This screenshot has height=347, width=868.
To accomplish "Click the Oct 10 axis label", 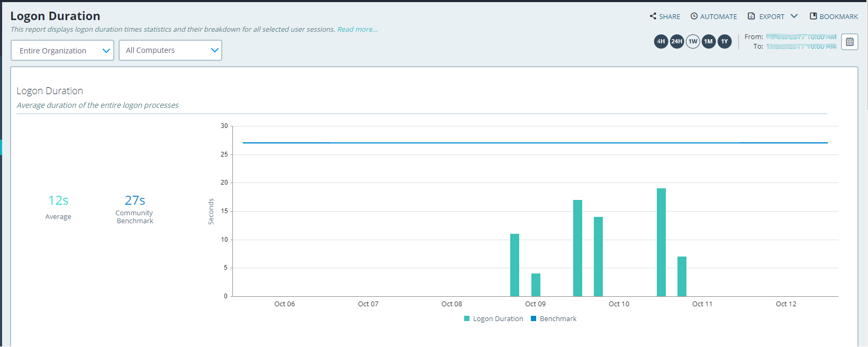I will [x=619, y=304].
